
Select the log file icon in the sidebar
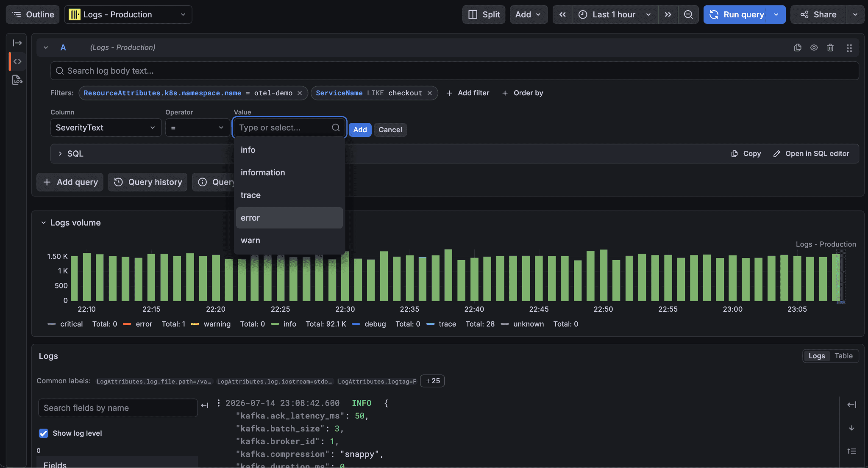point(17,80)
